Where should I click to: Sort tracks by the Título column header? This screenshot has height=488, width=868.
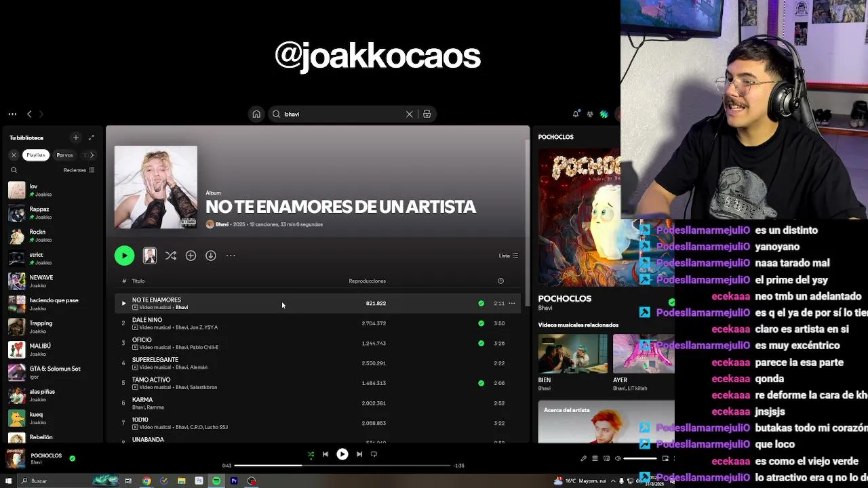point(138,281)
